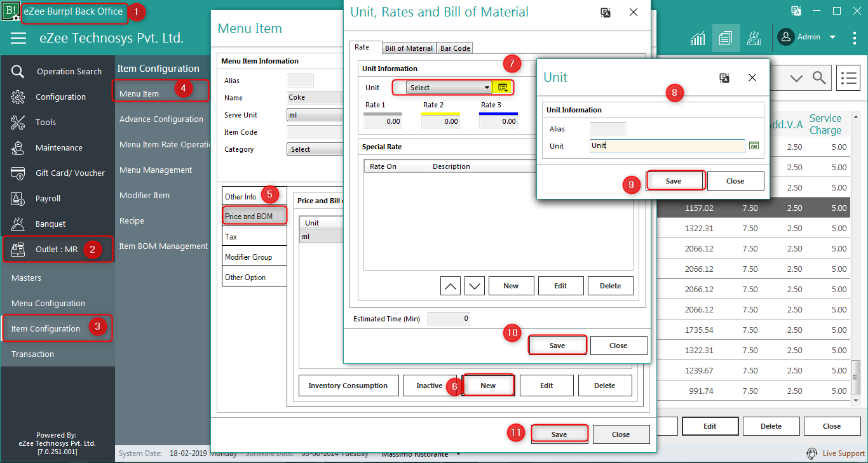Click the Inactive button

click(x=430, y=386)
